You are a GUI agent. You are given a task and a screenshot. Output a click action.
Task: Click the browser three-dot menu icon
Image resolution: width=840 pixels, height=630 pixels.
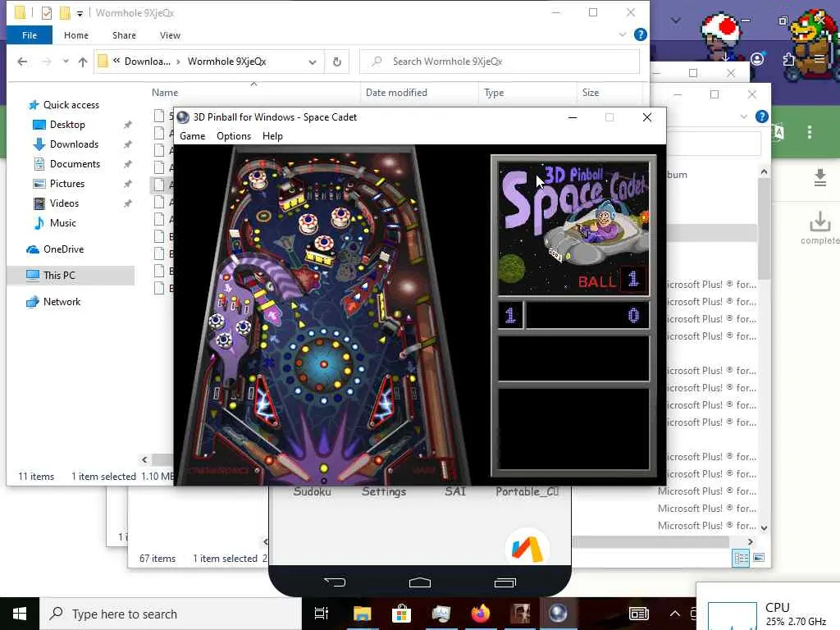click(x=810, y=132)
